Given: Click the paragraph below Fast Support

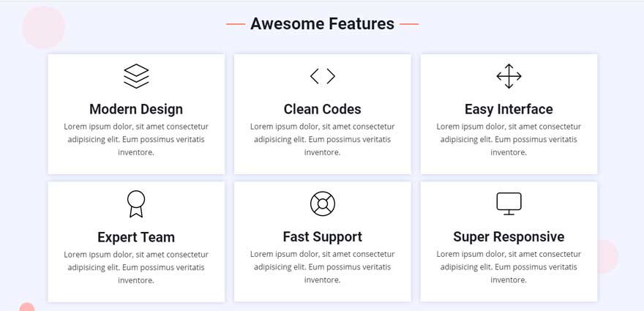Looking at the screenshot, I should click(x=323, y=267).
